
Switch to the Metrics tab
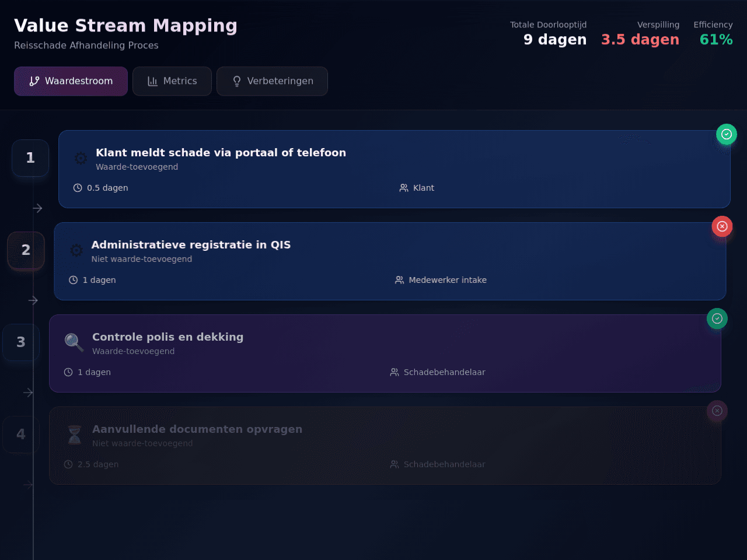coord(172,81)
